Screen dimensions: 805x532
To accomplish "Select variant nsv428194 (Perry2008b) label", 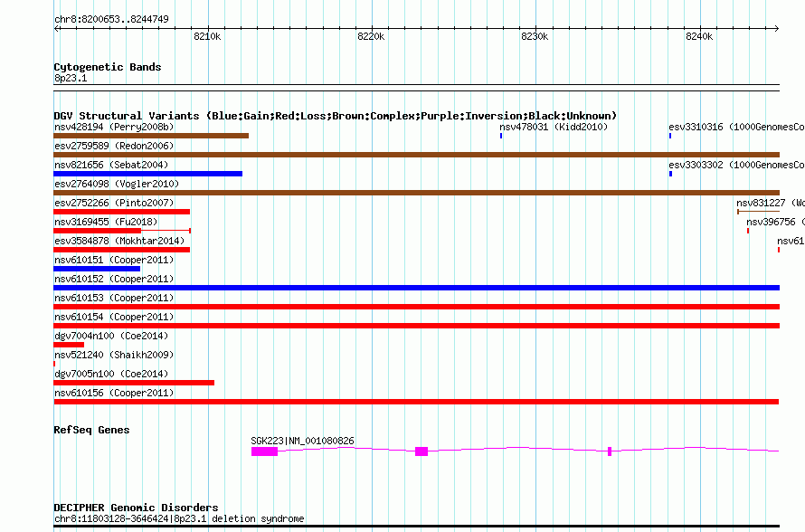I will point(114,127).
